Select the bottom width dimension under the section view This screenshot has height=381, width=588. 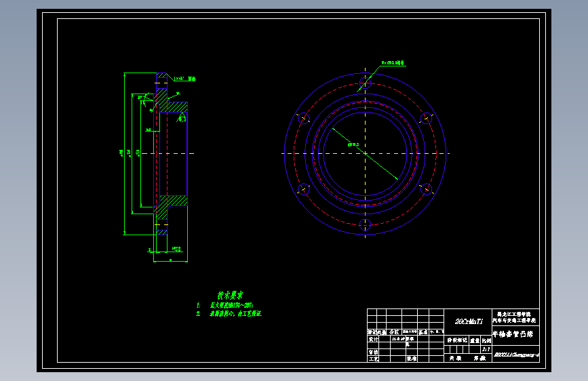click(171, 260)
